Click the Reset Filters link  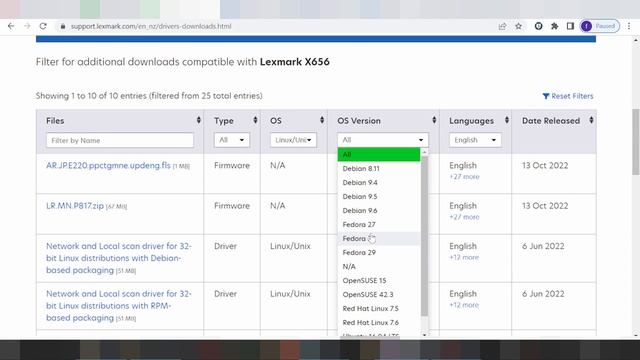point(568,96)
